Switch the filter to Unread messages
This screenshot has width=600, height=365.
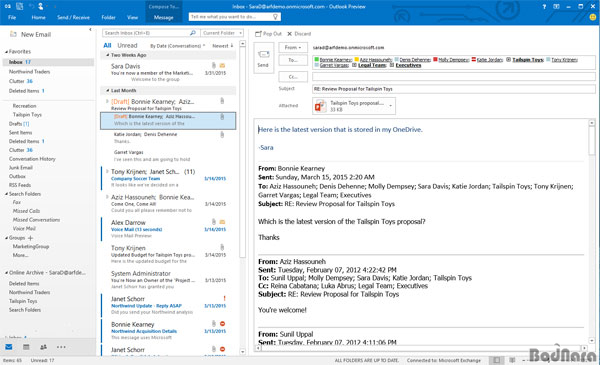point(127,46)
